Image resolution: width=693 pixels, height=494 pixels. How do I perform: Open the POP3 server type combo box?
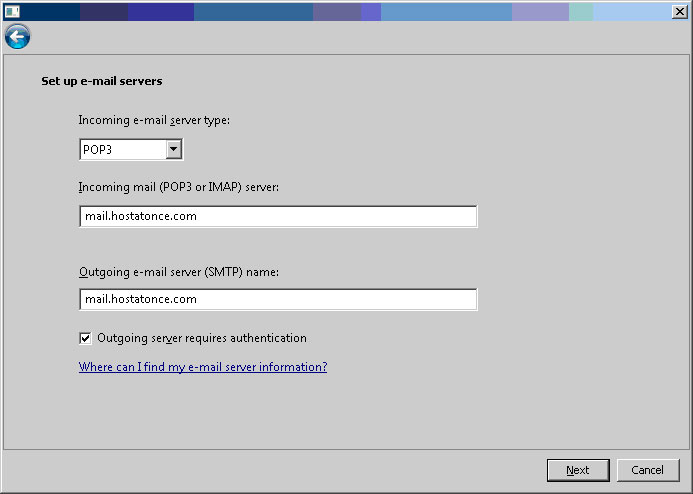pos(122,149)
